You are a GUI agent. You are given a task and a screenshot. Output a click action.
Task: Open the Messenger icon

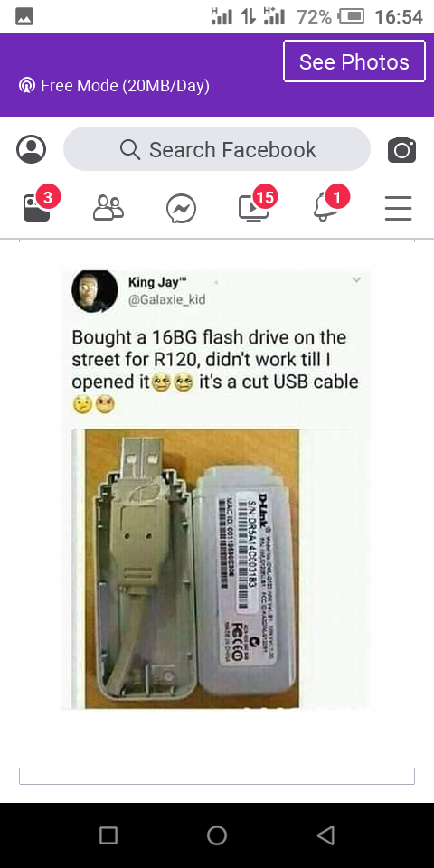point(181,209)
